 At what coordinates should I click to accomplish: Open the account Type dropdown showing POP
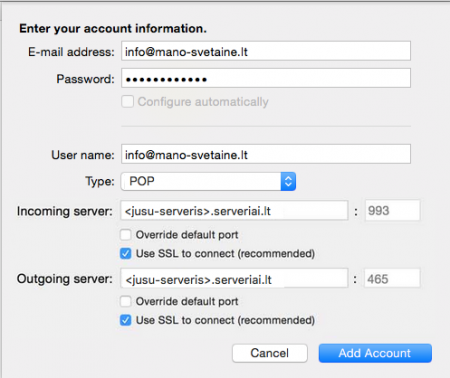click(x=208, y=181)
